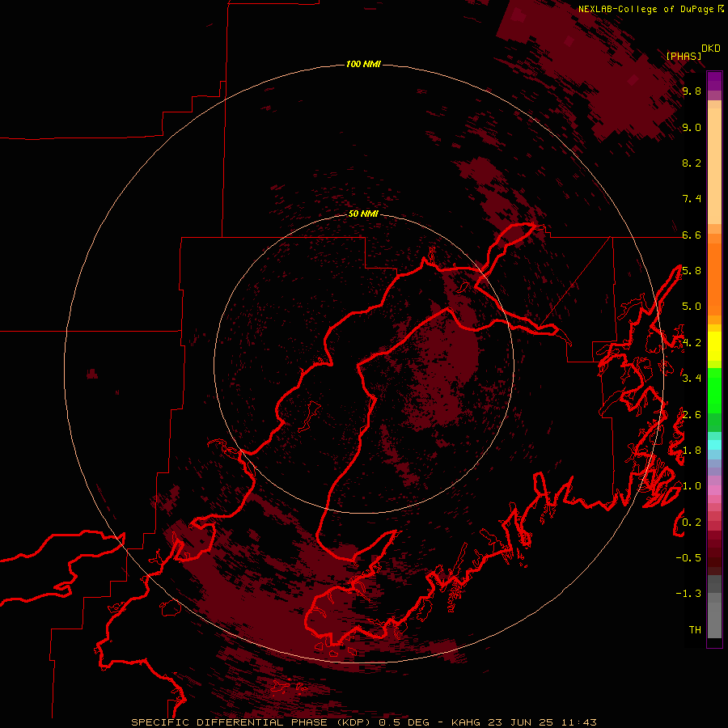Screen dimensions: 728x728
Task: Click the [PHAS] legend unit label
Action: click(x=684, y=56)
